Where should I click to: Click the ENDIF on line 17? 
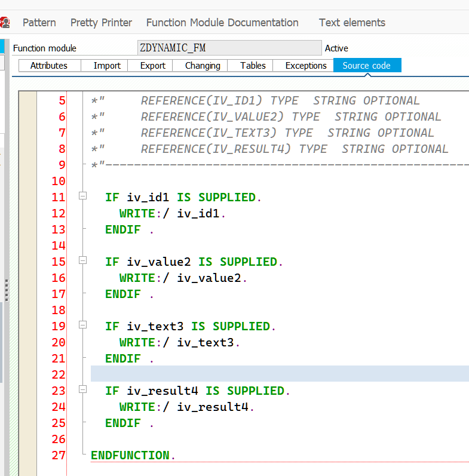coord(123,294)
